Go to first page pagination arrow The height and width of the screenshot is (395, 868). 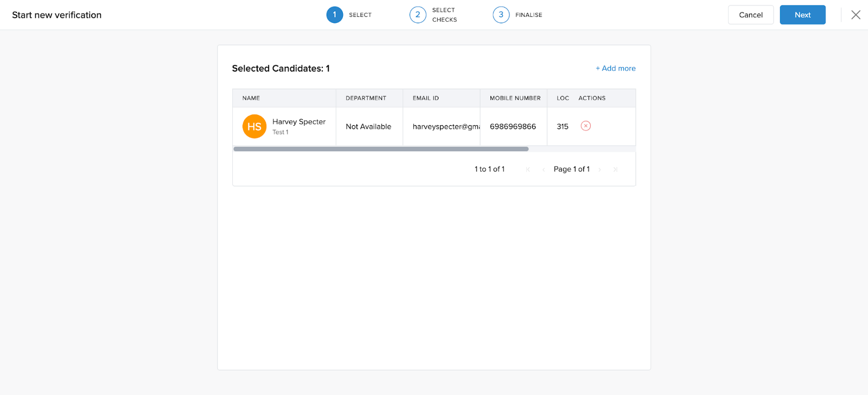[x=528, y=169]
